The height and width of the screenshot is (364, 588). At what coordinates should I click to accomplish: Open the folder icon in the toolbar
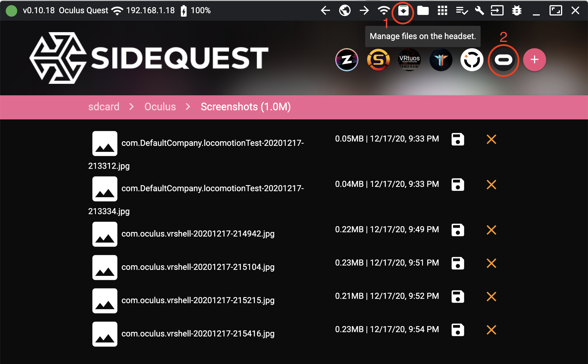[423, 11]
